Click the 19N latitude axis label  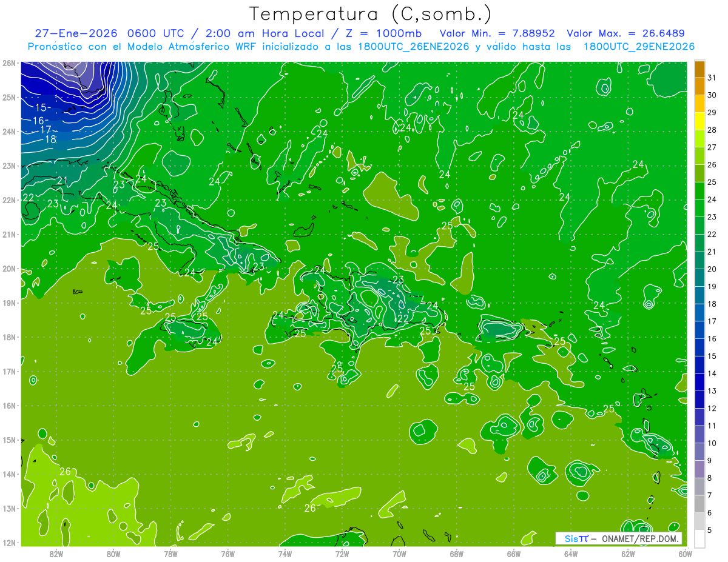(8, 303)
